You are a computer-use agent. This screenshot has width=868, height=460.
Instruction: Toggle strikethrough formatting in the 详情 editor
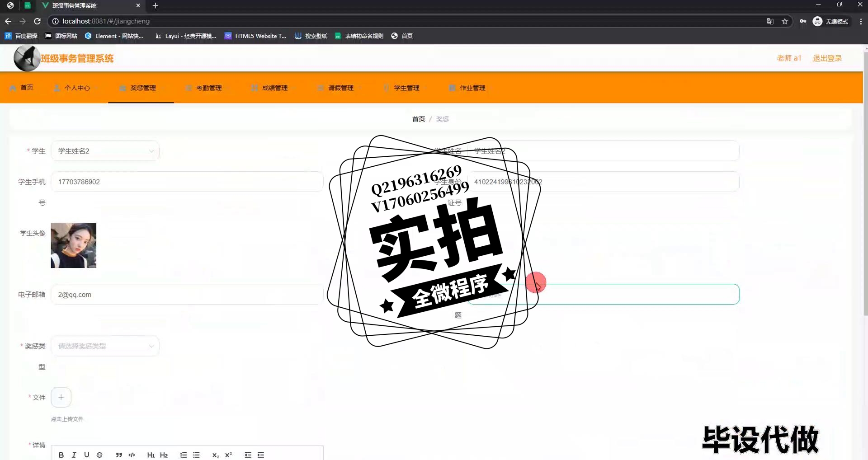point(99,455)
